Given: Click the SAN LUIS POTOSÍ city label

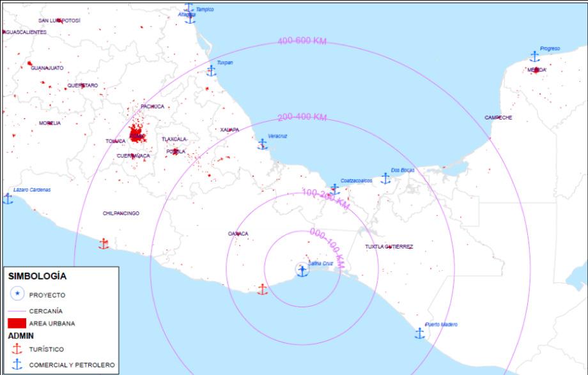Looking at the screenshot, I should click(59, 20).
